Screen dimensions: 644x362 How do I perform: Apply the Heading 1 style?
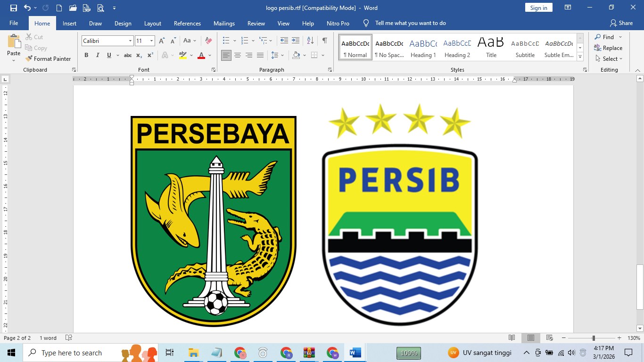click(423, 47)
